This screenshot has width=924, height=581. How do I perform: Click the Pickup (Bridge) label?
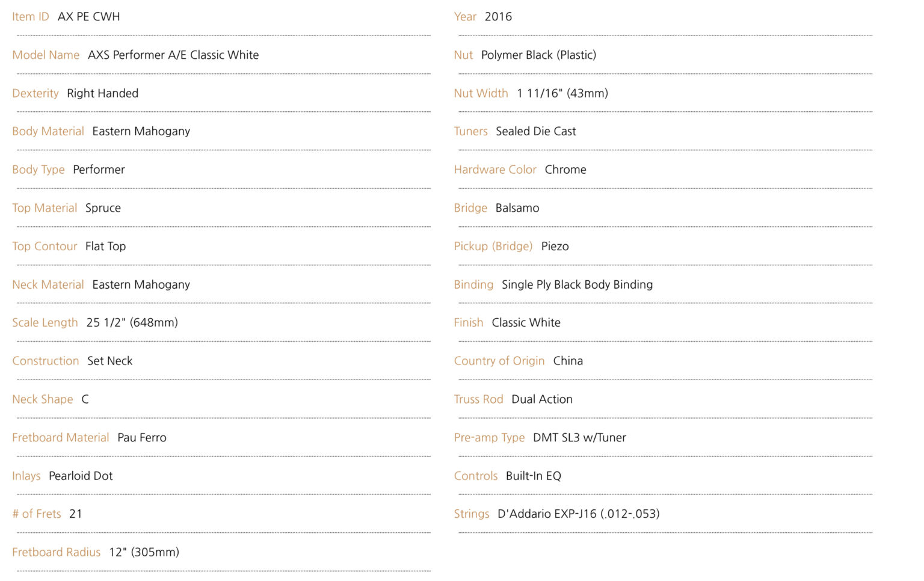click(x=493, y=247)
